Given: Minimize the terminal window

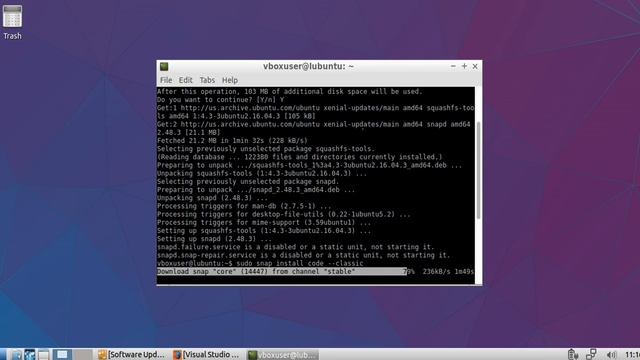Looking at the screenshot, I should pyautogui.click(x=453, y=66).
